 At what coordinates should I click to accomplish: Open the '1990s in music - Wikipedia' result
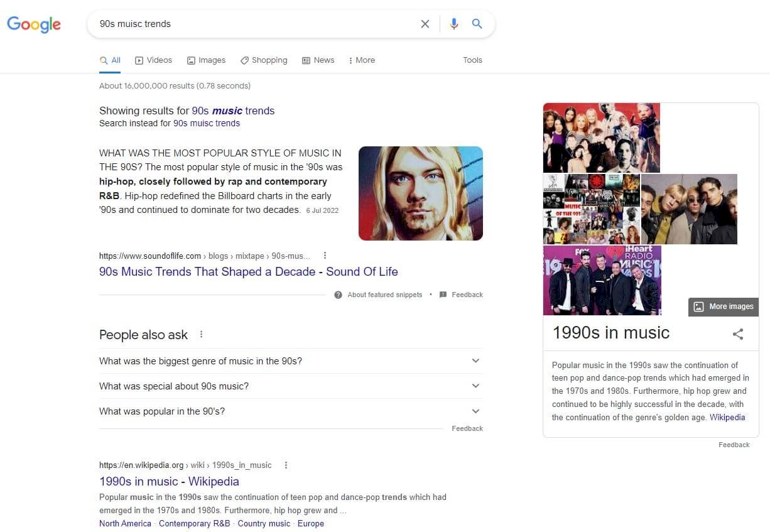(x=169, y=482)
